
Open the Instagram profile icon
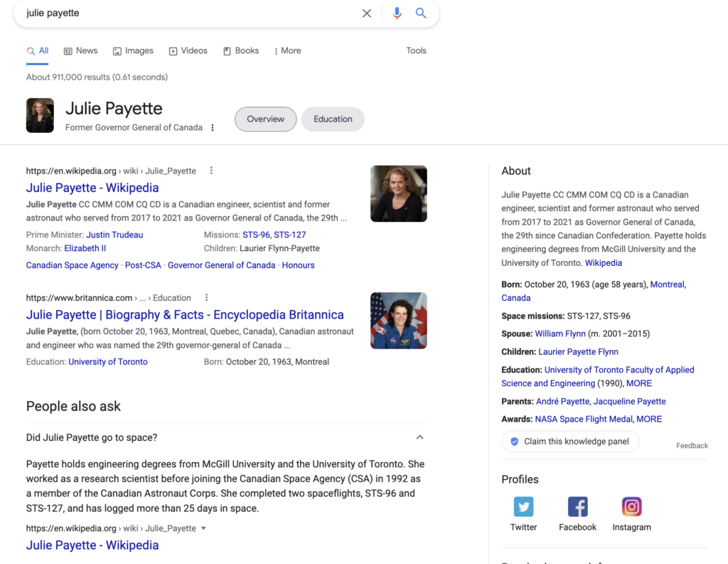(631, 506)
